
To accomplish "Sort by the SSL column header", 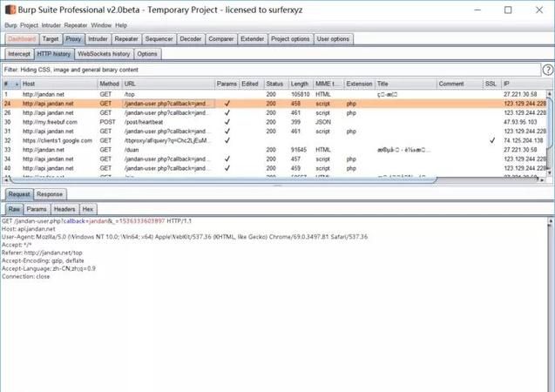I will click(492, 84).
